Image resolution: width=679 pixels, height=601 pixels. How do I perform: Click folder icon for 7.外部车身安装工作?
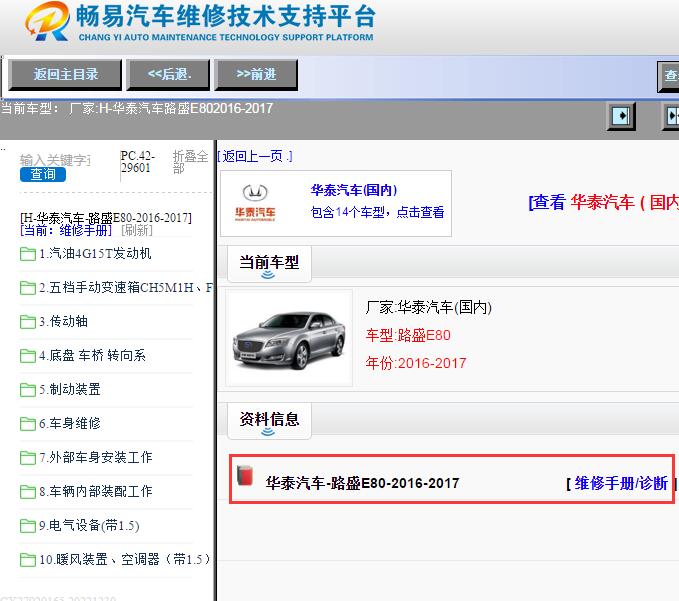pos(28,458)
